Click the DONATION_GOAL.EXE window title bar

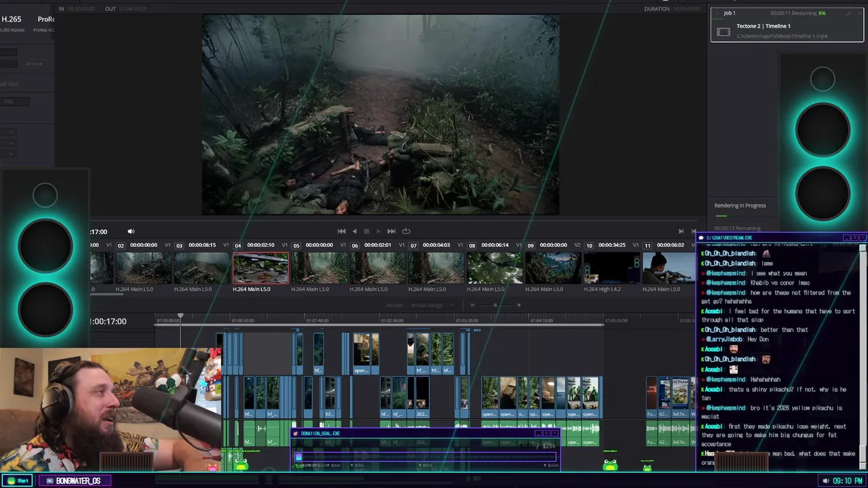(x=426, y=433)
